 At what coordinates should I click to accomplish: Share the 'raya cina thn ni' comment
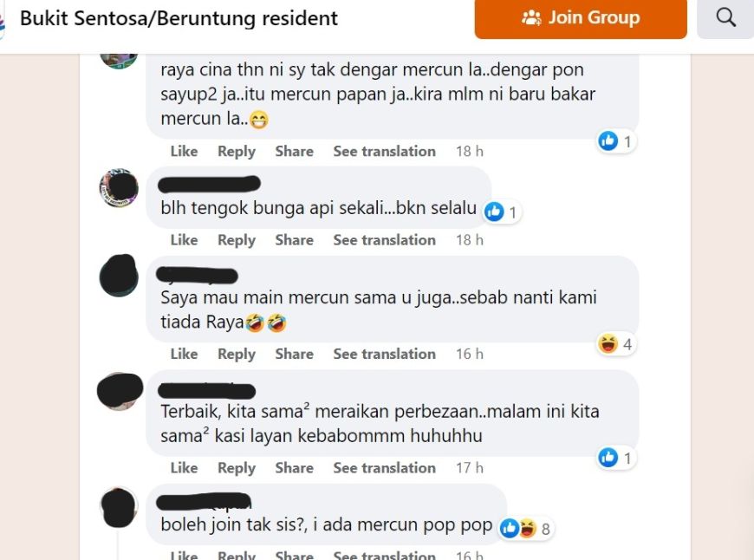click(294, 151)
